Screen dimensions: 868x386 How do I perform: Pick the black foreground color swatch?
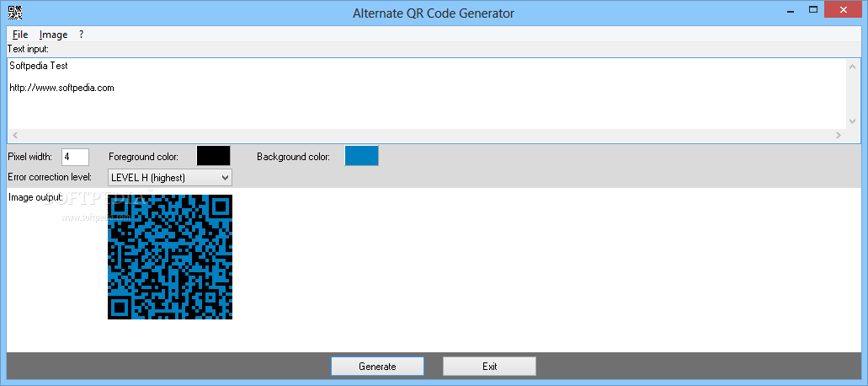214,156
